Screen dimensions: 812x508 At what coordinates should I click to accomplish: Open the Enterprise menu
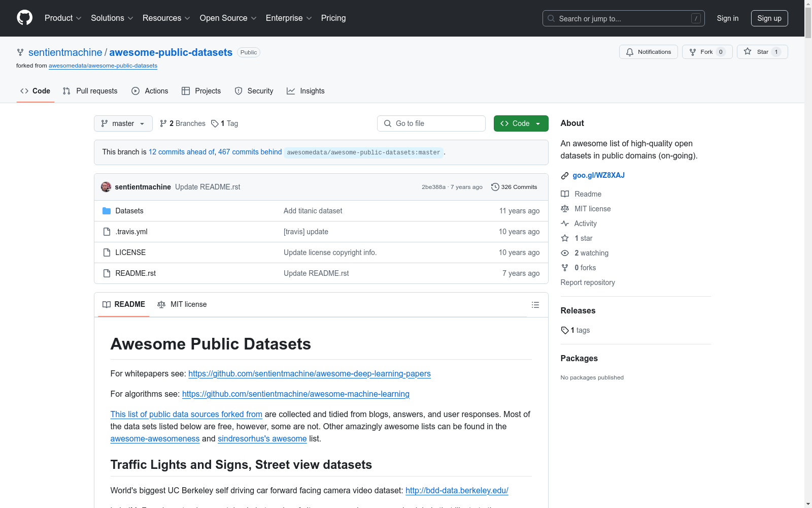[289, 18]
